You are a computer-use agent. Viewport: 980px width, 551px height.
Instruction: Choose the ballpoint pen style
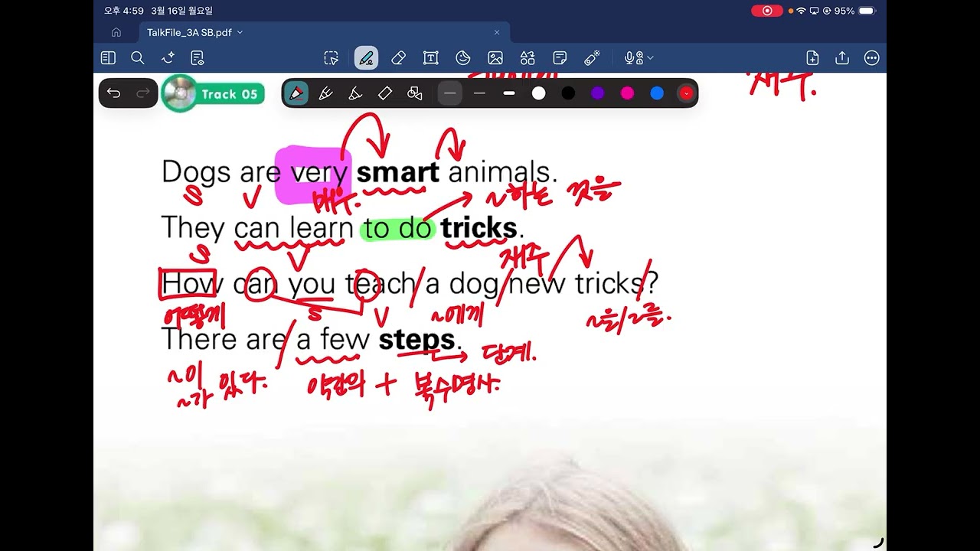(325, 93)
